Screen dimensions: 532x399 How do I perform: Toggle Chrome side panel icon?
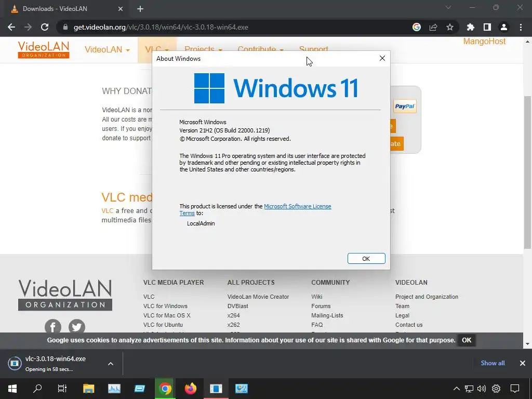[487, 27]
